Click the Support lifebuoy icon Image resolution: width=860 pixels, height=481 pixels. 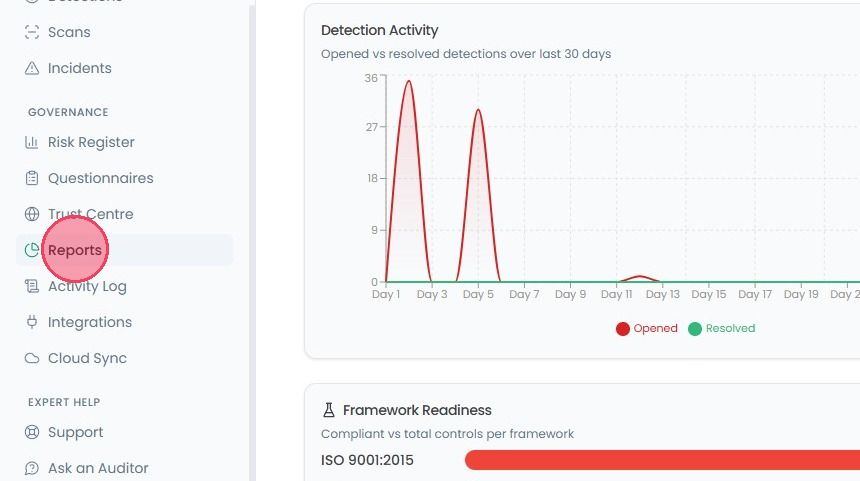click(x=32, y=432)
